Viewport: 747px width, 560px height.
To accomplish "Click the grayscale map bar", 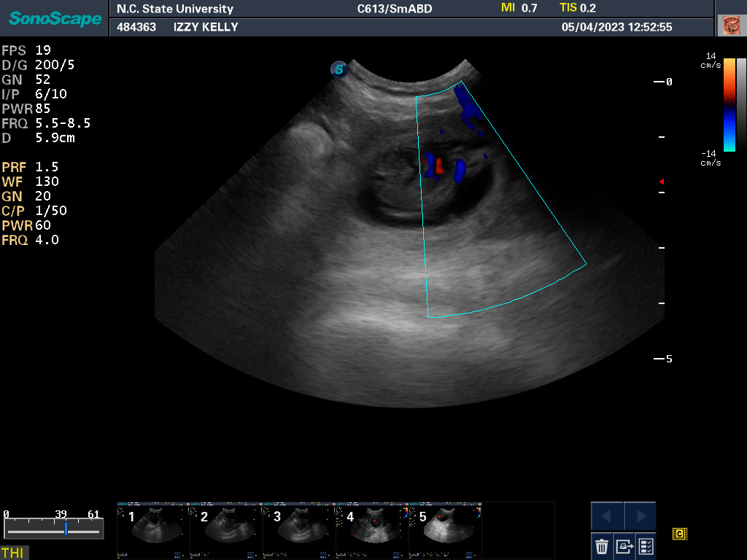I will coord(741,104).
